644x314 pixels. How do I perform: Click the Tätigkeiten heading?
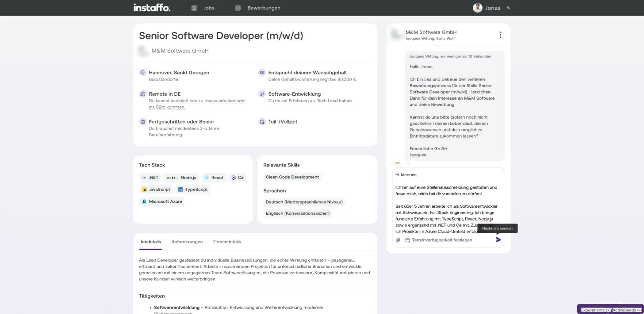(x=152, y=296)
